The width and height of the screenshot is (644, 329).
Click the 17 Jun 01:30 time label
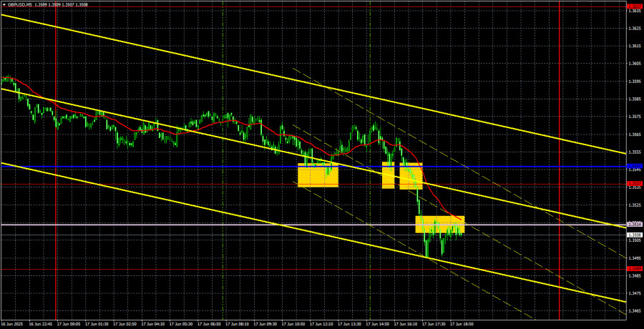coord(96,324)
